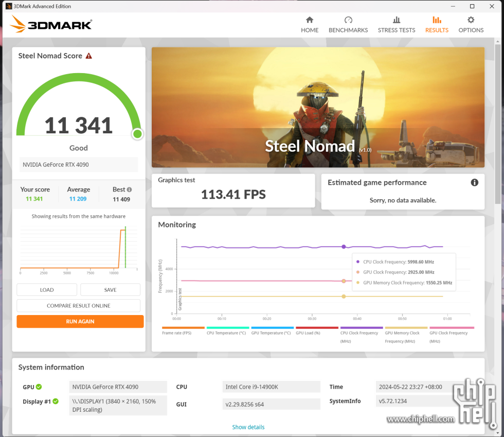Click the Best score 11 409

click(x=121, y=199)
